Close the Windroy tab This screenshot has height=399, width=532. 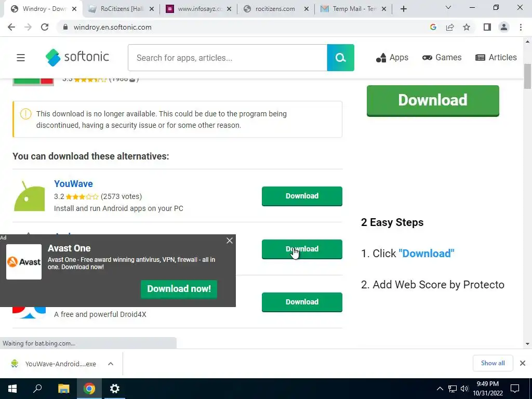click(x=74, y=9)
